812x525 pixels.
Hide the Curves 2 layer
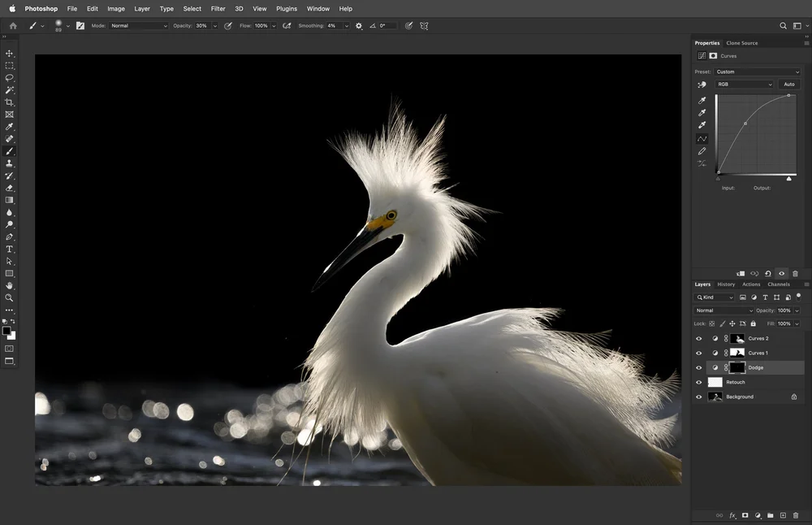coord(699,339)
